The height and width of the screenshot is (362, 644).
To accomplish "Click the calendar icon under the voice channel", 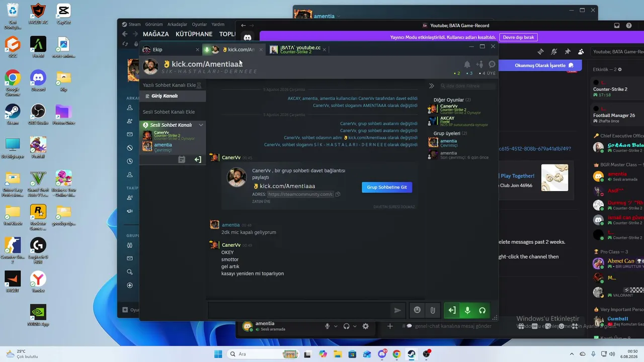I will (x=182, y=159).
